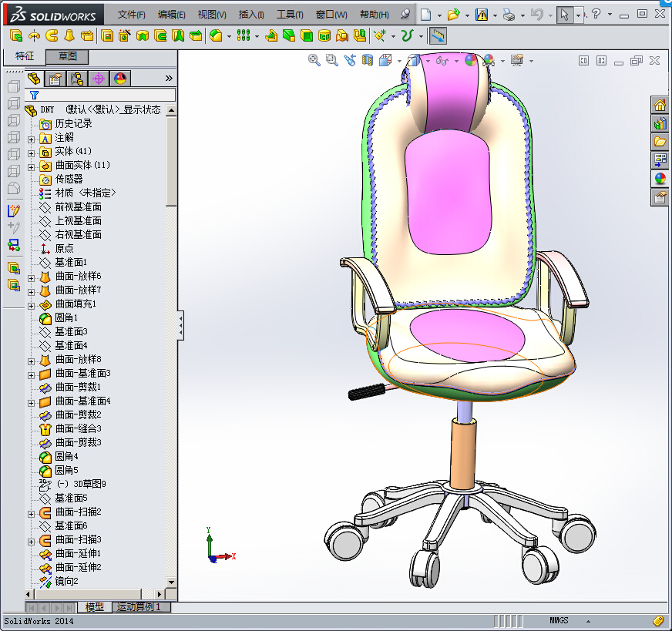Click the tree scrollbar down arrow
The image size is (672, 631).
tap(171, 582)
